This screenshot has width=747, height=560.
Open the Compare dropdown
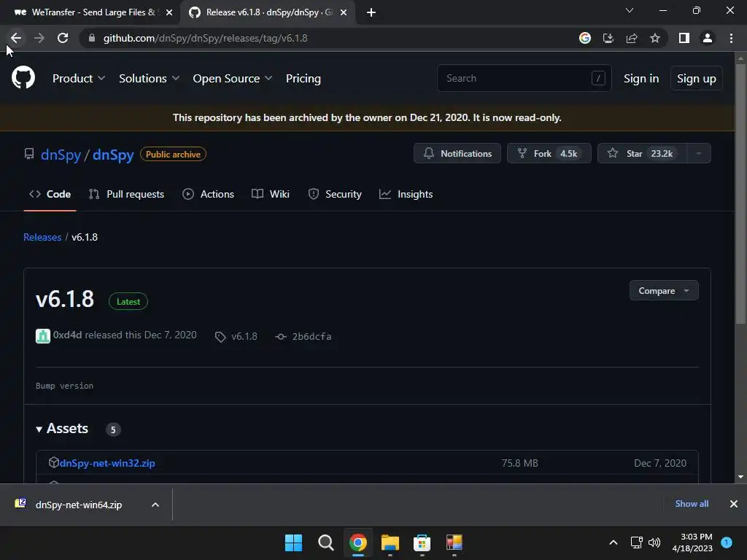(664, 290)
